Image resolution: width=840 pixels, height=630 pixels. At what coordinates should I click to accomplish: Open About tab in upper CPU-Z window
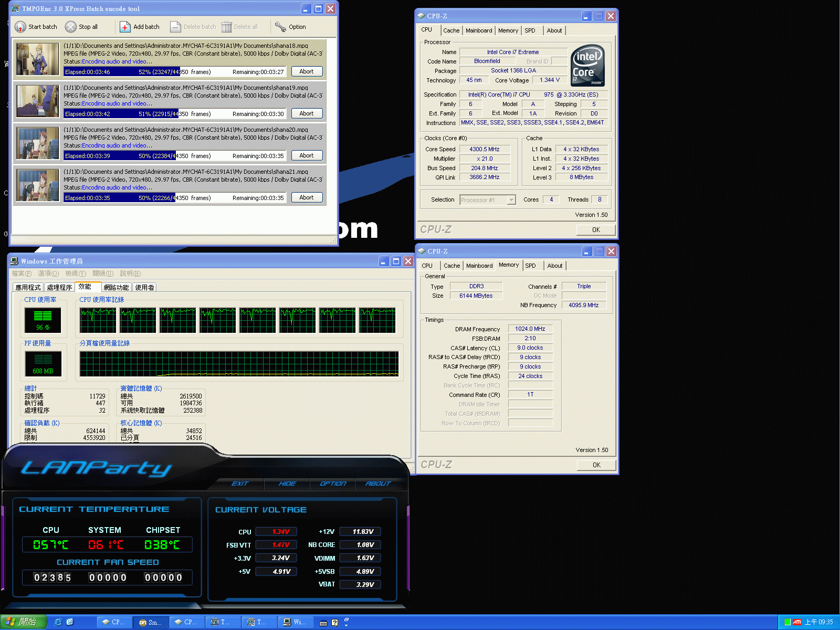(554, 30)
